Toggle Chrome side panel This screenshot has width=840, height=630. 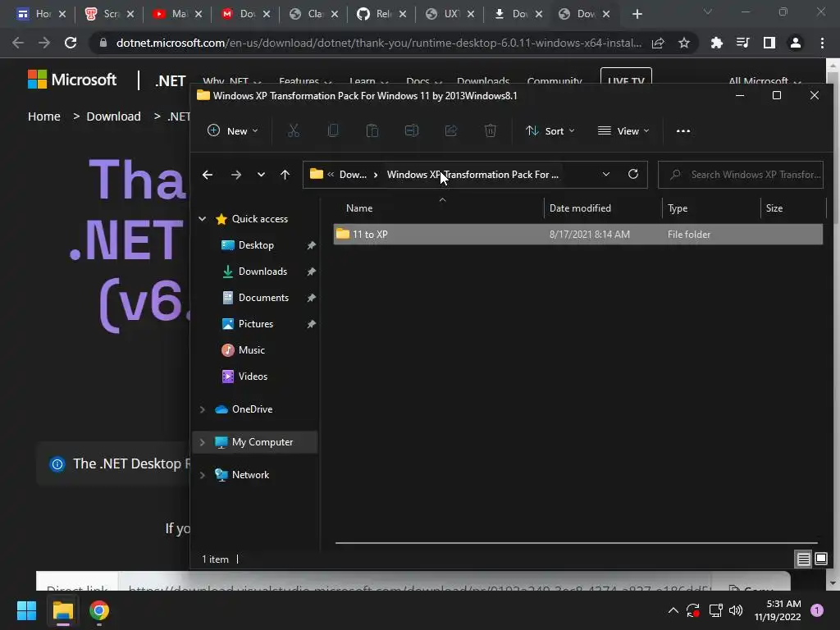769,43
